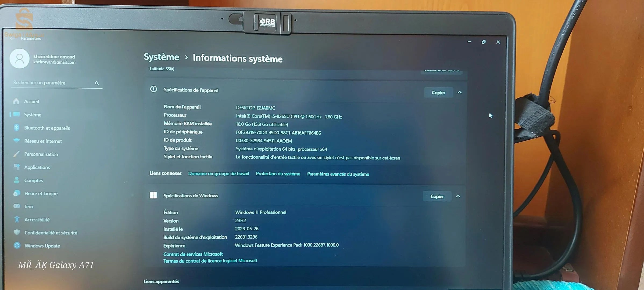Click the Système breadcrumb in the title
Viewport: 644px width, 290px height.
point(161,57)
